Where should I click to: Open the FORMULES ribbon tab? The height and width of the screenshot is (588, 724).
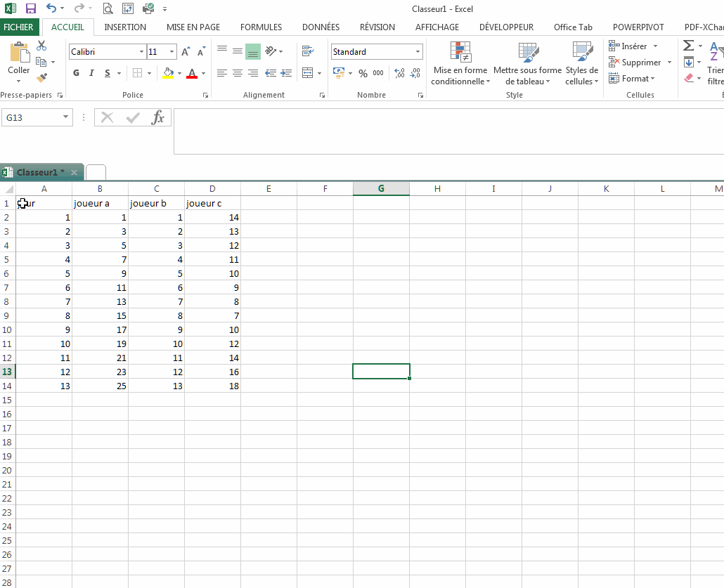[x=261, y=27]
